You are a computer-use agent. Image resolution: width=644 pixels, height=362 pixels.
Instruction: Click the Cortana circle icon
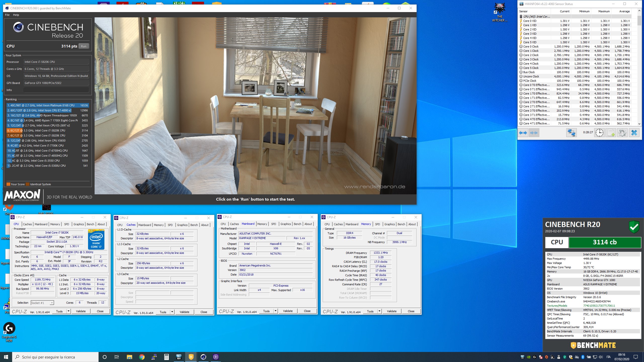105,357
